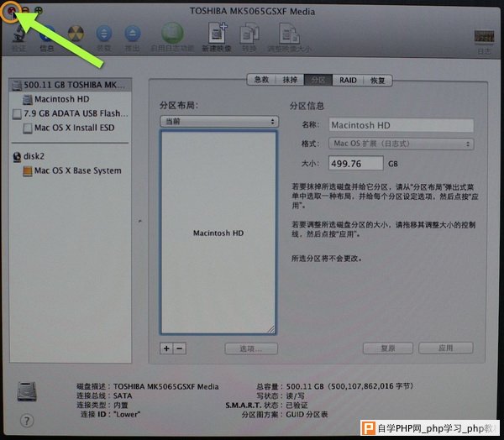
Task: Click the plus button to add partition
Action: pos(166,348)
